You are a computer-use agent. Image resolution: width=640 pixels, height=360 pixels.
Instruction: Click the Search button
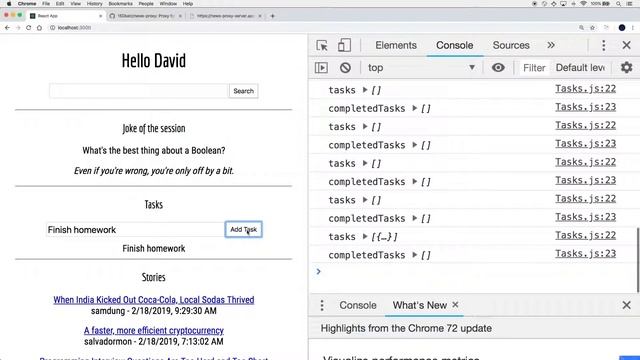tap(243, 91)
